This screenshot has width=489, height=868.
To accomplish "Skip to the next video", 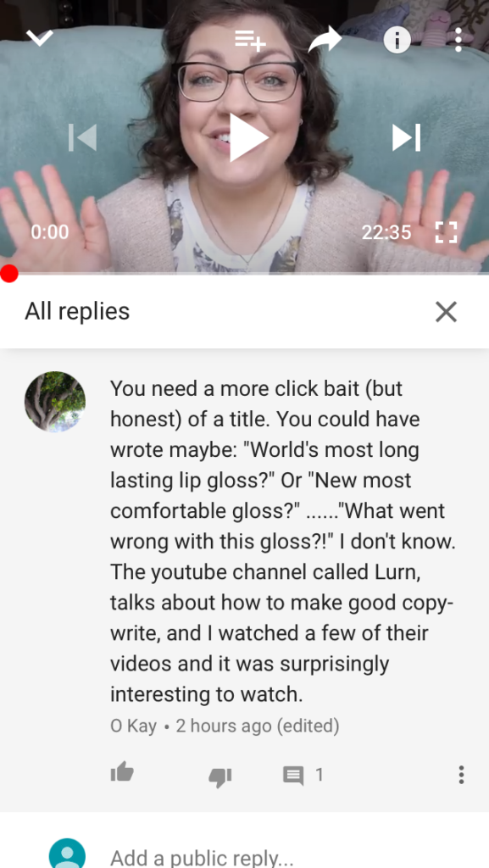I will [x=407, y=137].
